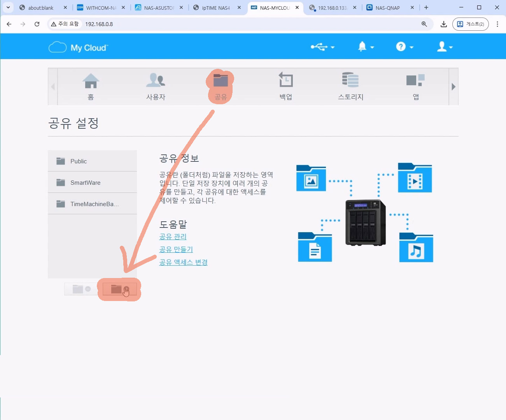This screenshot has height=420, width=506.
Task: Open the Backup (백업) section icon
Action: point(285,80)
